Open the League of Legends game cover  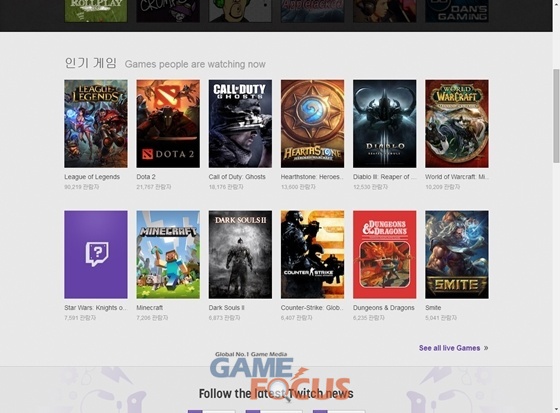point(96,124)
